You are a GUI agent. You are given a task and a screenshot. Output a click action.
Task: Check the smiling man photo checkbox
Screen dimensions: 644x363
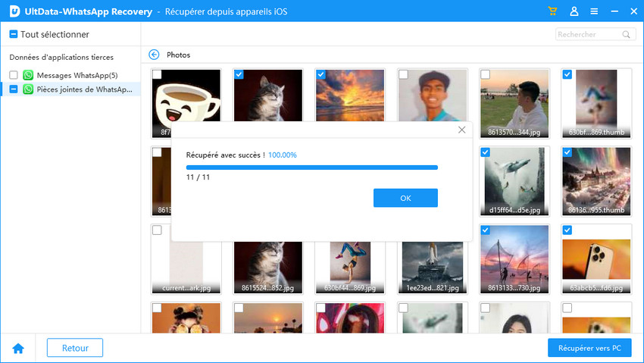[403, 74]
